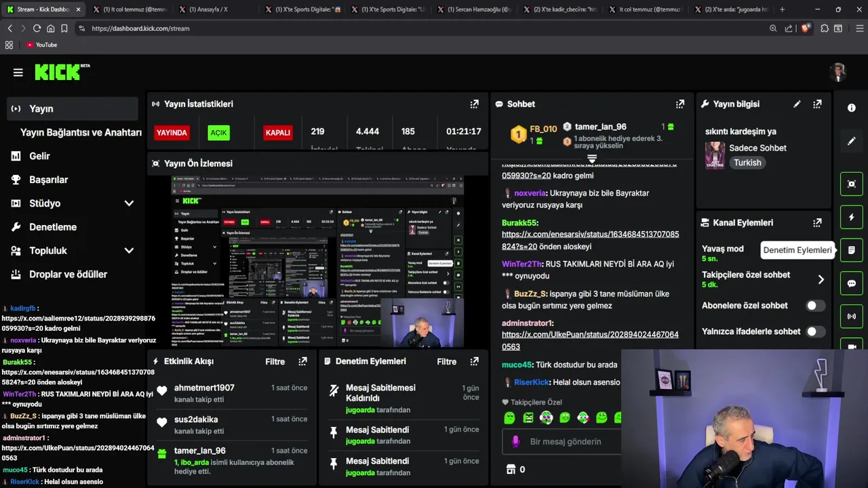Open Takipçilere özel sohbet options chevron
Image resolution: width=868 pixels, height=488 pixels.
pos(821,279)
